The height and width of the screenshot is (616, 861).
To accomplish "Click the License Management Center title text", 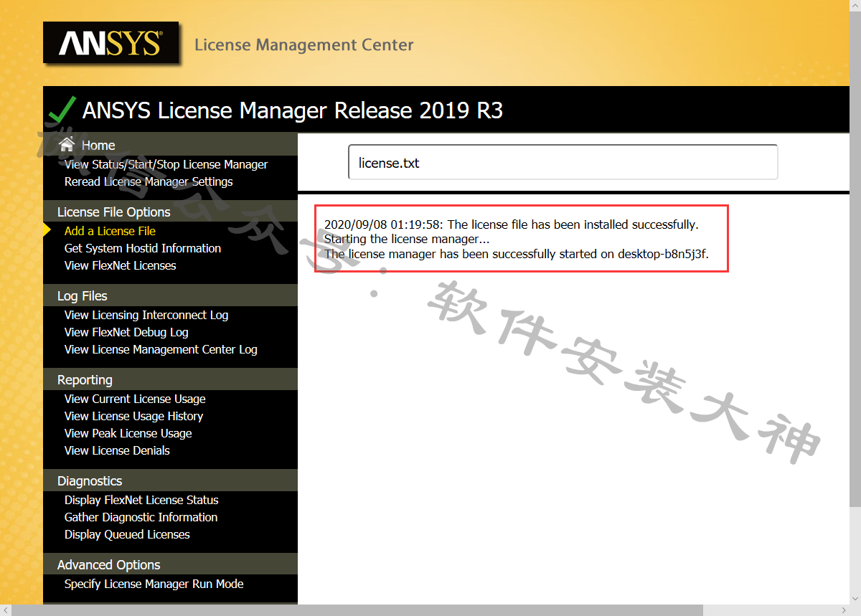I will 304,45.
